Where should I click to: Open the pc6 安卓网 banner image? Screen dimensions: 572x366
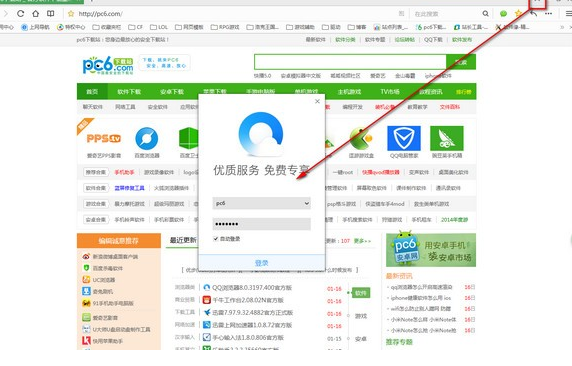431,250
